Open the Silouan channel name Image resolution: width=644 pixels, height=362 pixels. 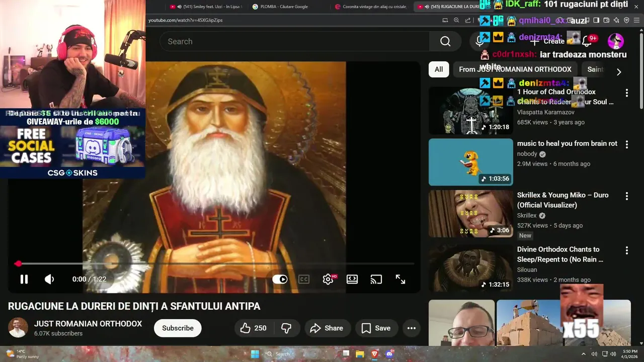click(527, 269)
